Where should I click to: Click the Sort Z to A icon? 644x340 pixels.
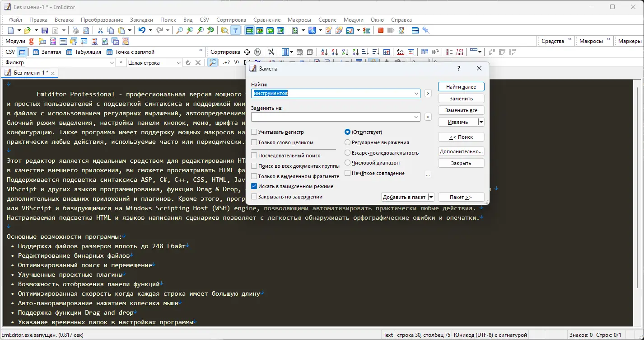tap(335, 52)
